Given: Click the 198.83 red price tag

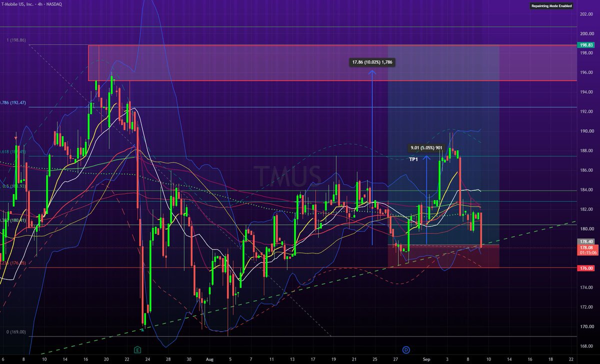Looking at the screenshot, I should click(586, 45).
